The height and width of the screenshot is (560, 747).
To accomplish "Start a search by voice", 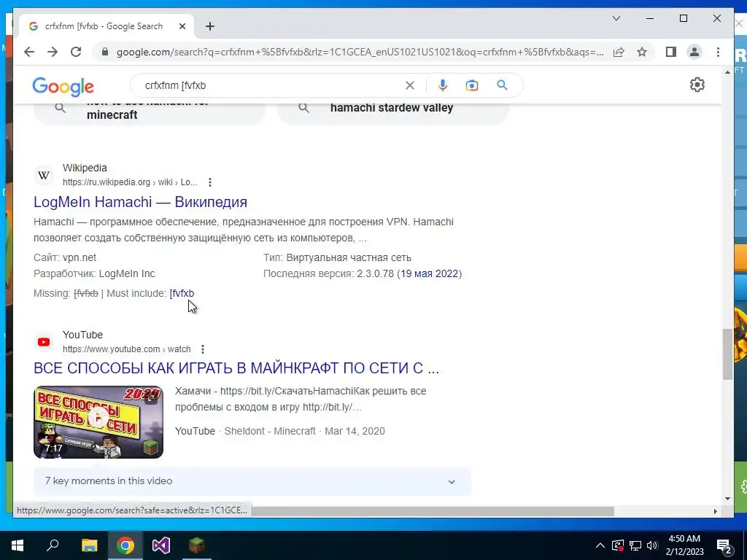I will tap(443, 85).
